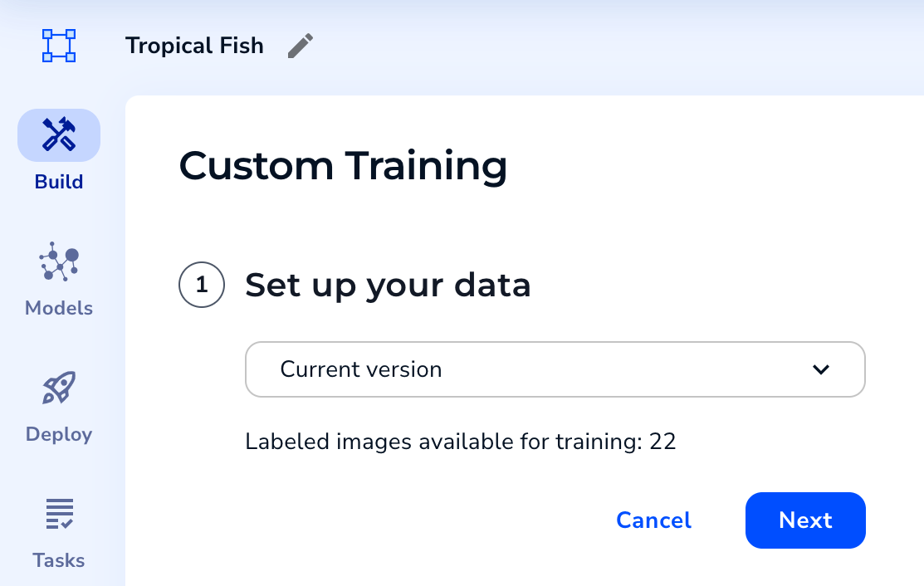Open the Tasks checklist icon
924x586 pixels.
[58, 513]
